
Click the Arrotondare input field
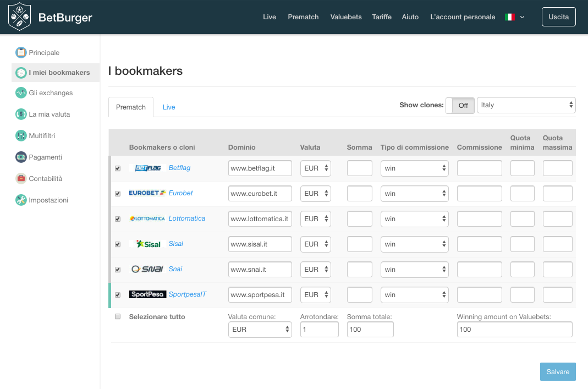pos(319,330)
